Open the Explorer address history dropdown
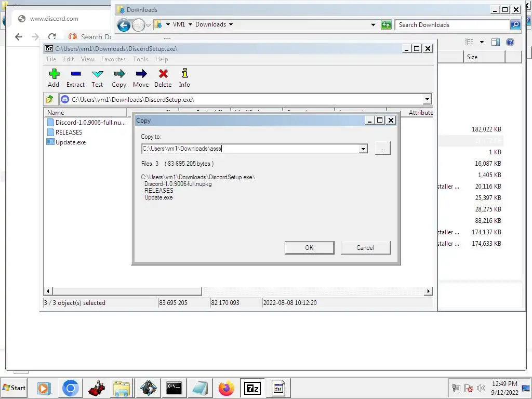The image size is (532, 399). point(373,25)
